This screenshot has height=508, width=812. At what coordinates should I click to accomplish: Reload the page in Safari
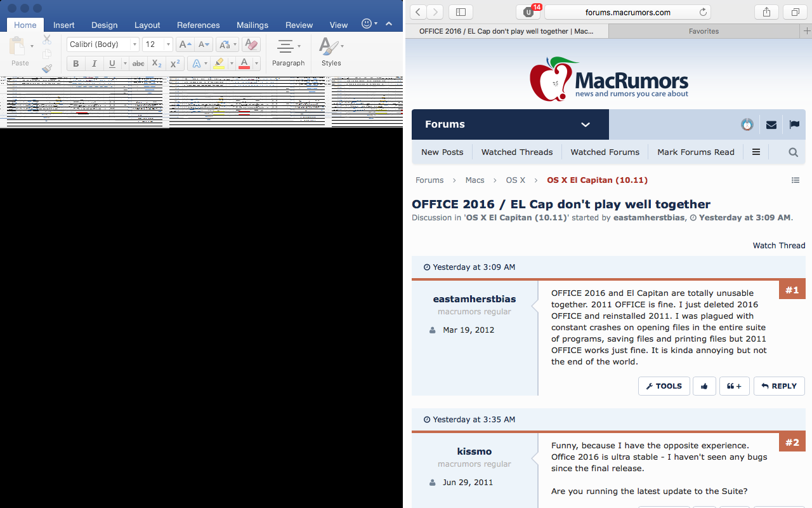point(703,12)
